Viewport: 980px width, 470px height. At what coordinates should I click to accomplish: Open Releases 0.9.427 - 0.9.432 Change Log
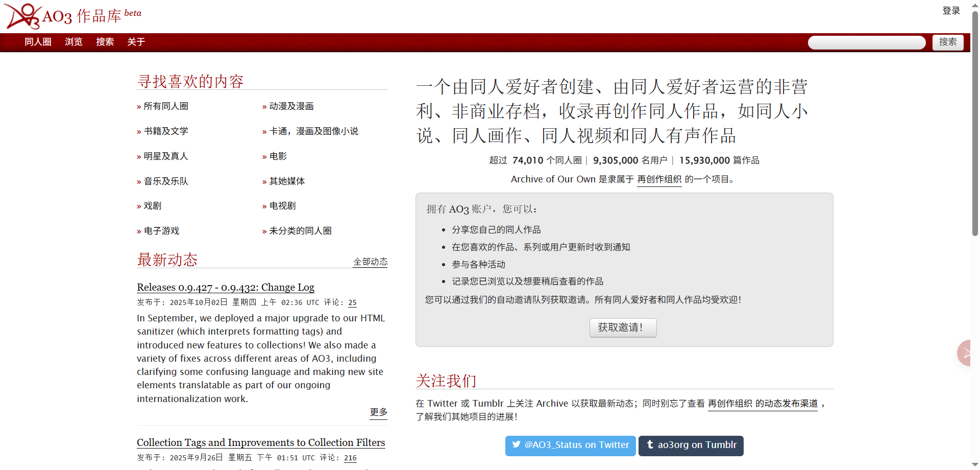coord(225,287)
